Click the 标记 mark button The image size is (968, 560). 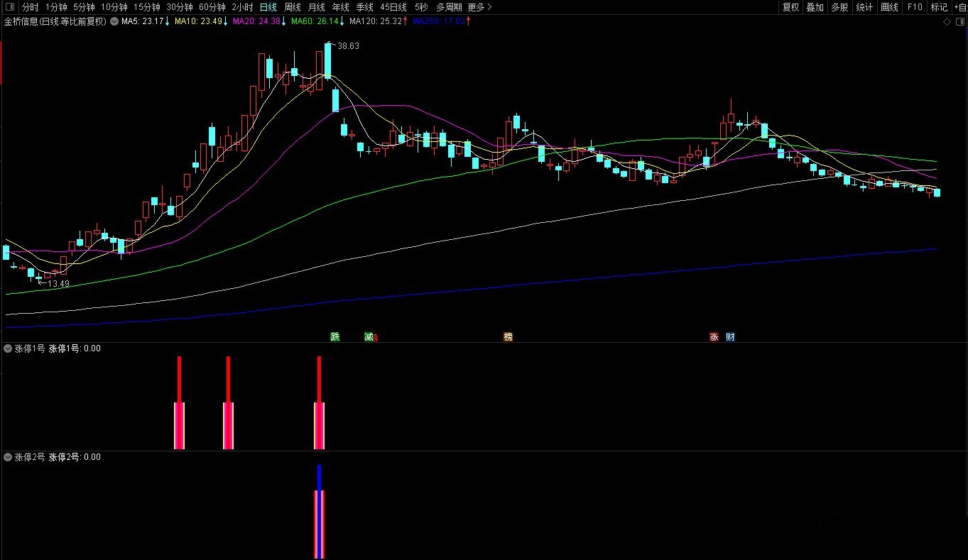(x=939, y=7)
